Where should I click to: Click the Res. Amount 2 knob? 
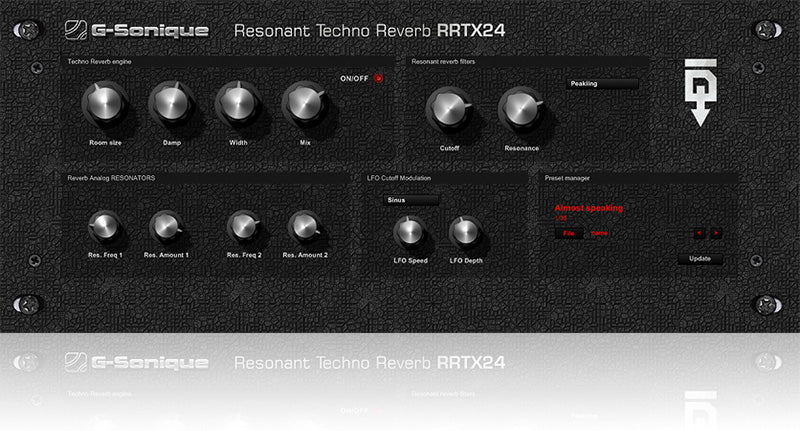(x=305, y=226)
